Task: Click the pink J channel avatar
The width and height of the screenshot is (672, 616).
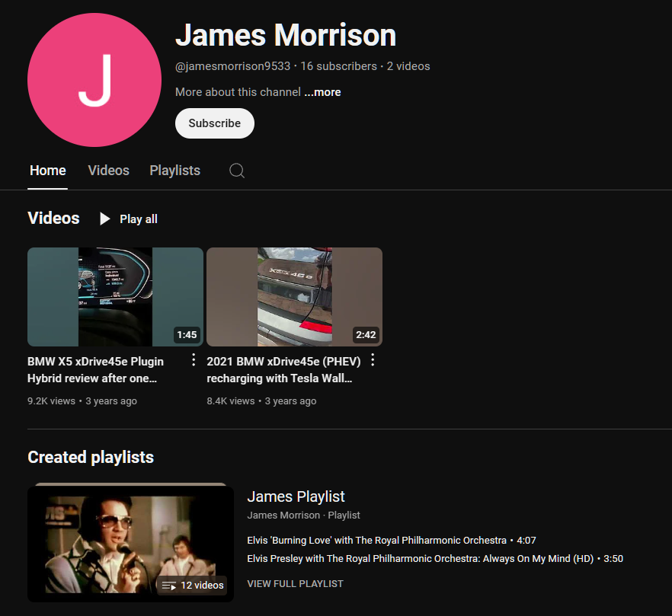Action: point(94,80)
